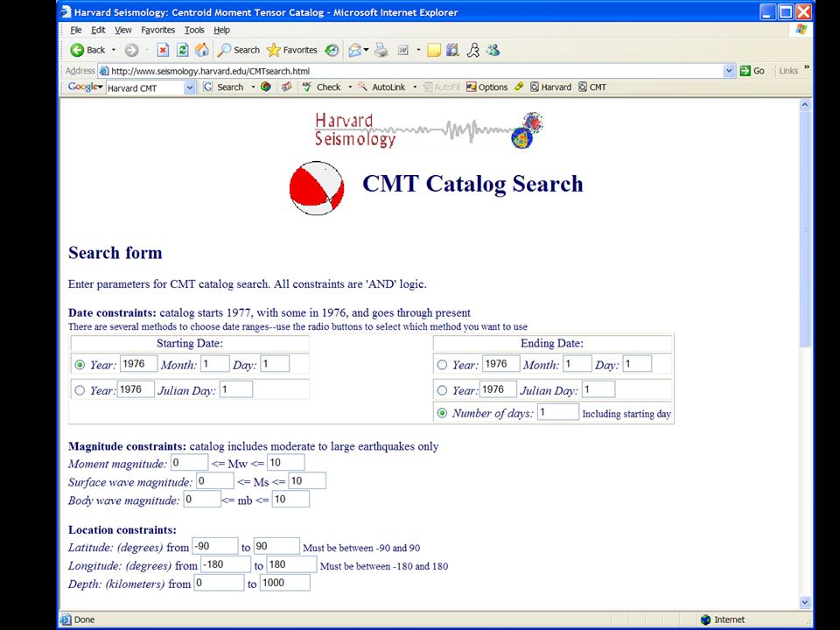Open the AutoLink dropdown arrow
840x630 pixels.
click(x=415, y=87)
